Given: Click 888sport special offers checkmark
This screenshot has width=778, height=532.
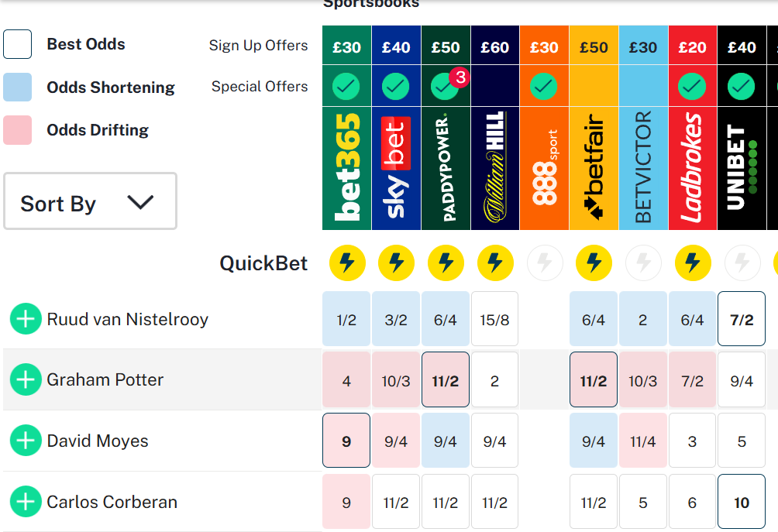Looking at the screenshot, I should point(544,86).
